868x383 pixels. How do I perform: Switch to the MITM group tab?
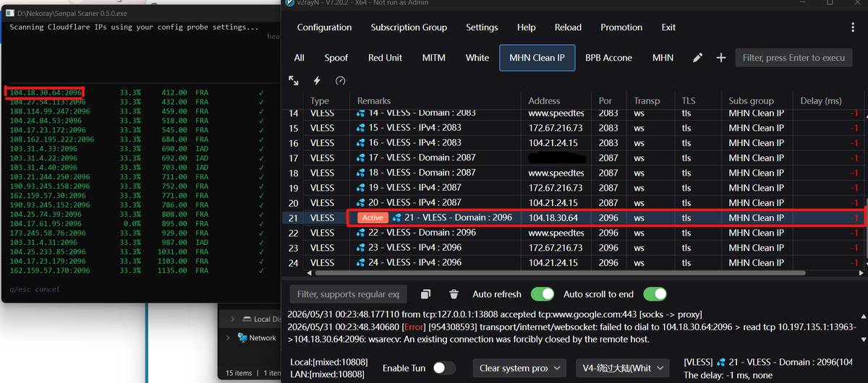tap(433, 58)
